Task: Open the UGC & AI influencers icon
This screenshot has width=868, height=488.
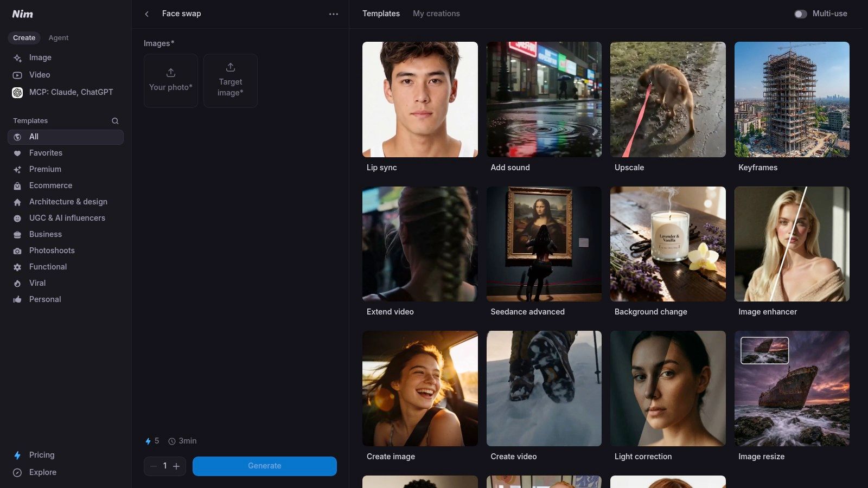Action: click(x=17, y=219)
